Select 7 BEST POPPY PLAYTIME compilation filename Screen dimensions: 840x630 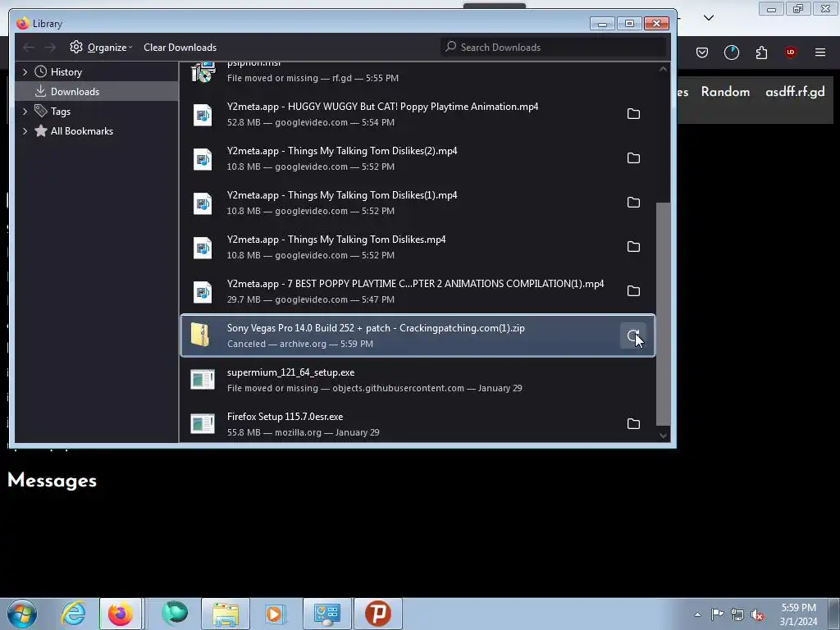[415, 284]
